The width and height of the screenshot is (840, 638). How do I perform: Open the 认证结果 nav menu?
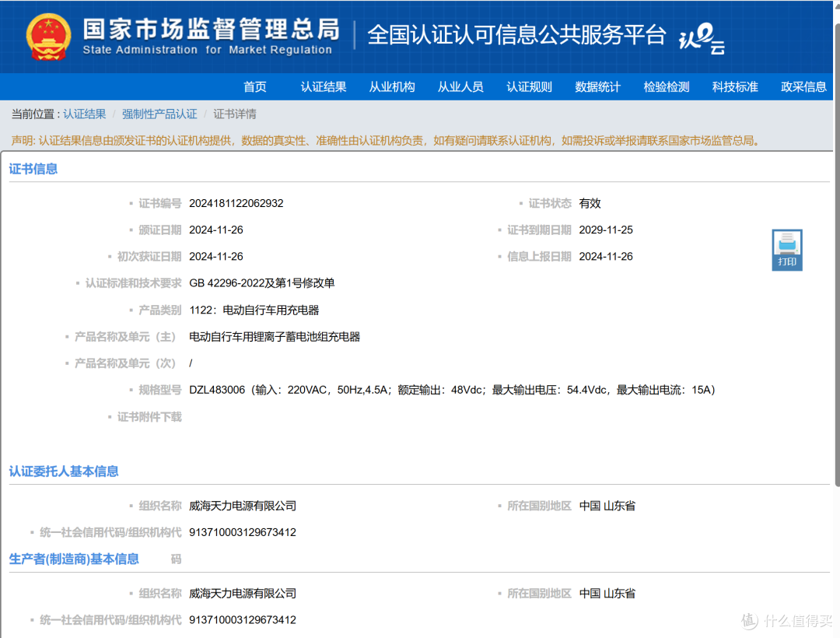[x=323, y=87]
